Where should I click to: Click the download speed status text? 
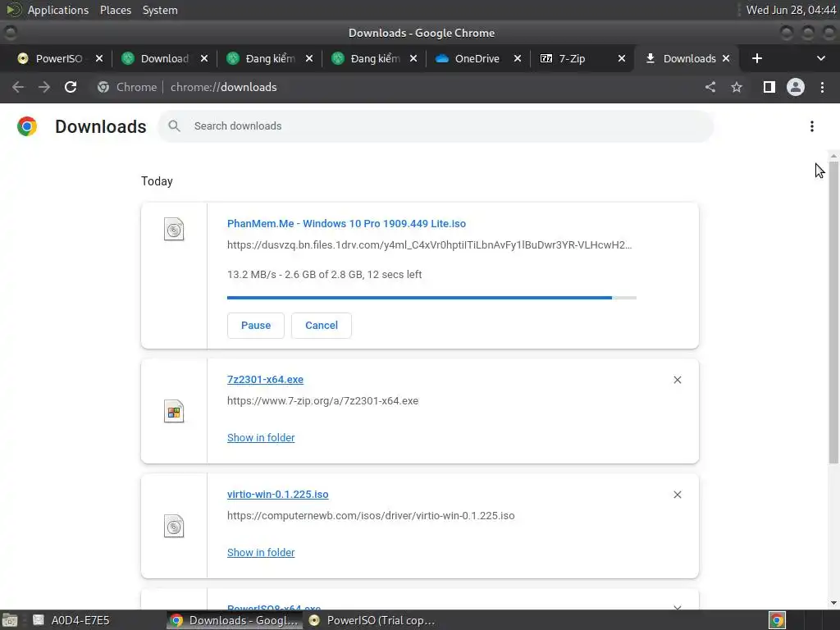[x=324, y=274]
